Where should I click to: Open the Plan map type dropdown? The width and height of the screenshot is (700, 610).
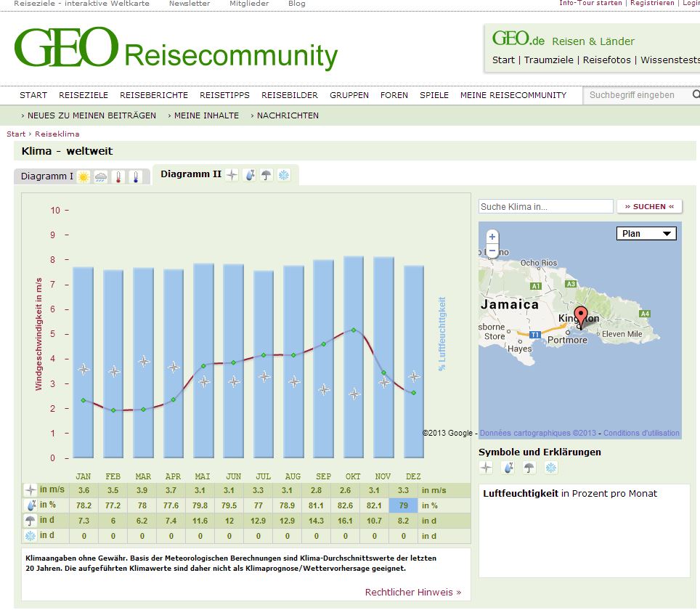[x=646, y=233]
